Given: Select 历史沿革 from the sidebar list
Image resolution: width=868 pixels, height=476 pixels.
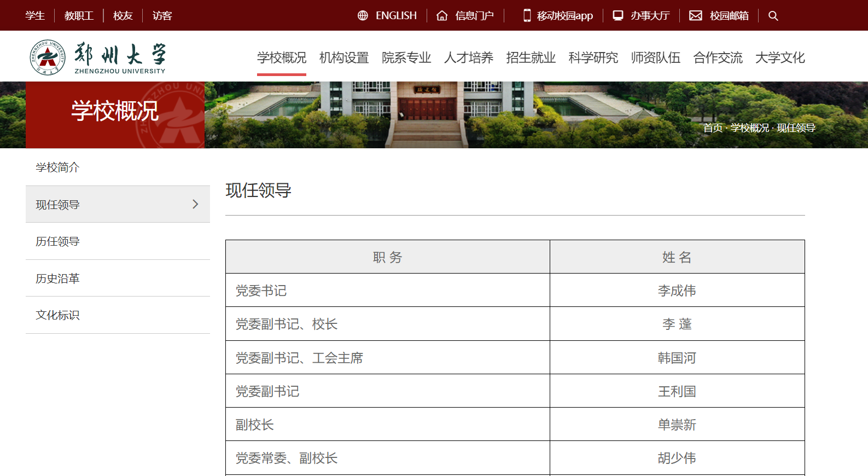Looking at the screenshot, I should click(57, 278).
